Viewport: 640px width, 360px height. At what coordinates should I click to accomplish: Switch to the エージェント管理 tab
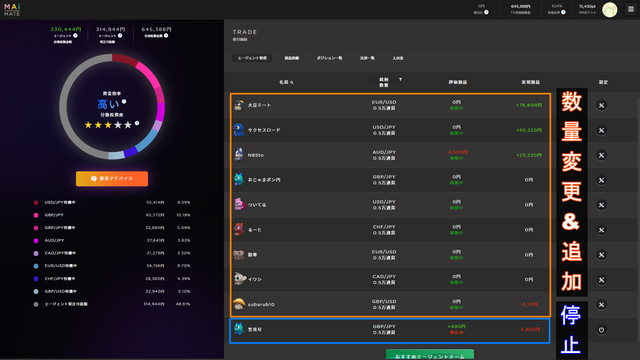(x=252, y=58)
